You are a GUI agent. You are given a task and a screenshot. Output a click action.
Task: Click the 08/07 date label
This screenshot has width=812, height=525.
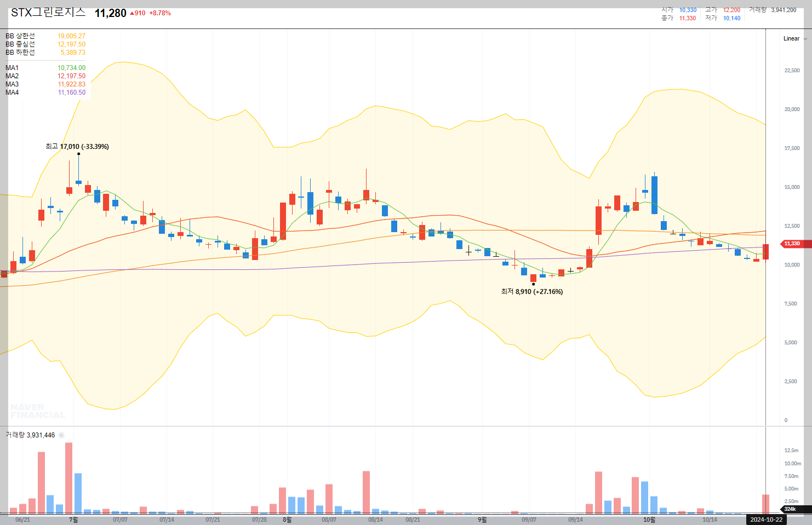pyautogui.click(x=329, y=520)
